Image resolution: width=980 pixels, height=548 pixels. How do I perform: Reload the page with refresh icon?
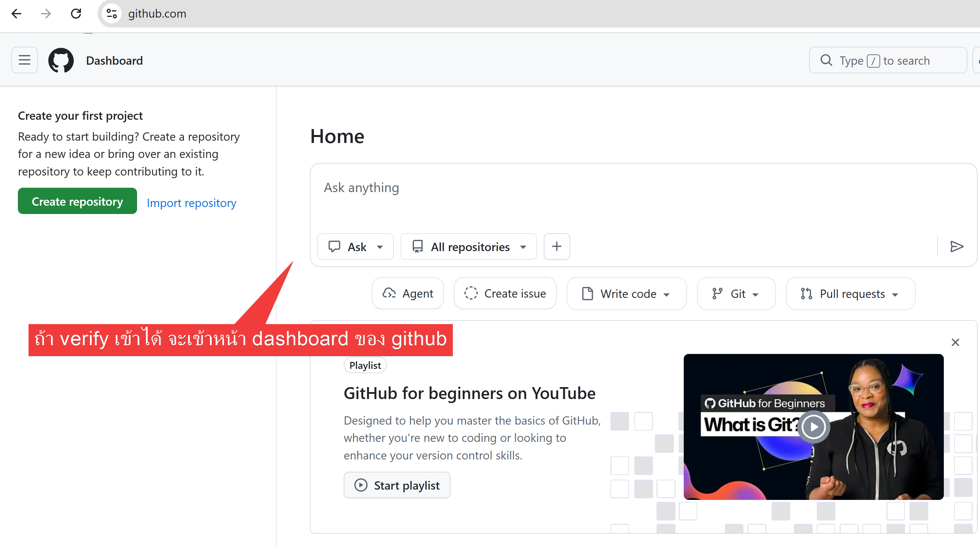[76, 14]
